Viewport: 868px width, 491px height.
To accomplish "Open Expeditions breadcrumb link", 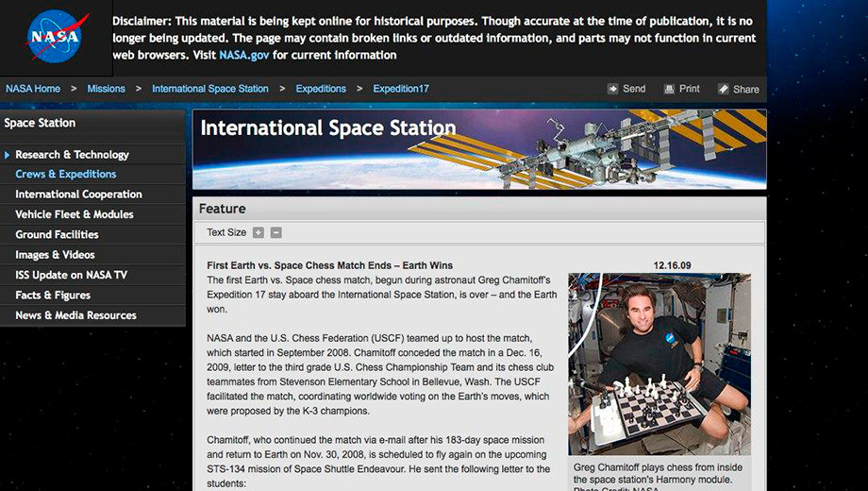I will (321, 89).
